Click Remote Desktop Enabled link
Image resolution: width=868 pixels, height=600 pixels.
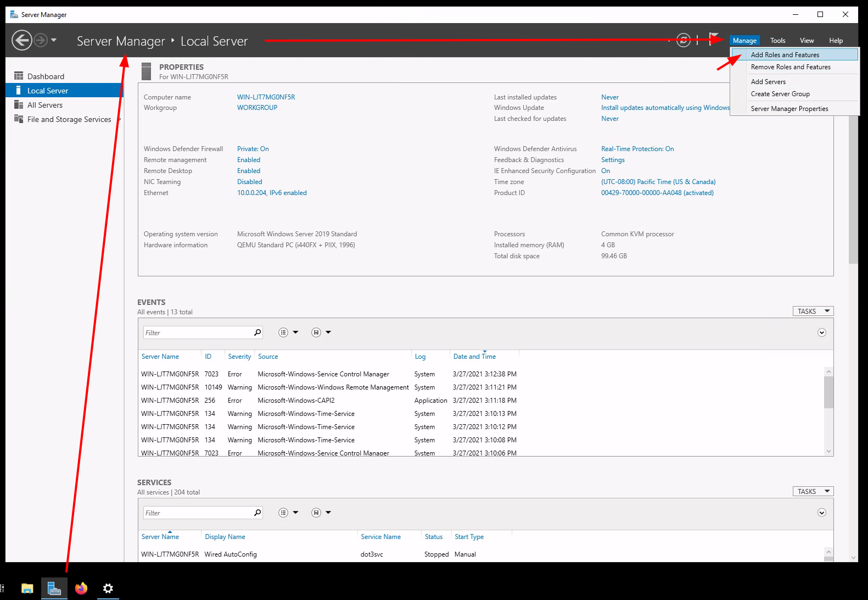pos(249,171)
